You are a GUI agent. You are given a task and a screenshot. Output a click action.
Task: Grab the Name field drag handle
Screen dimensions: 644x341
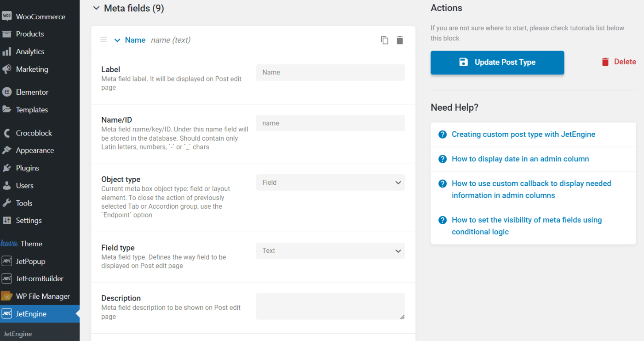(103, 40)
